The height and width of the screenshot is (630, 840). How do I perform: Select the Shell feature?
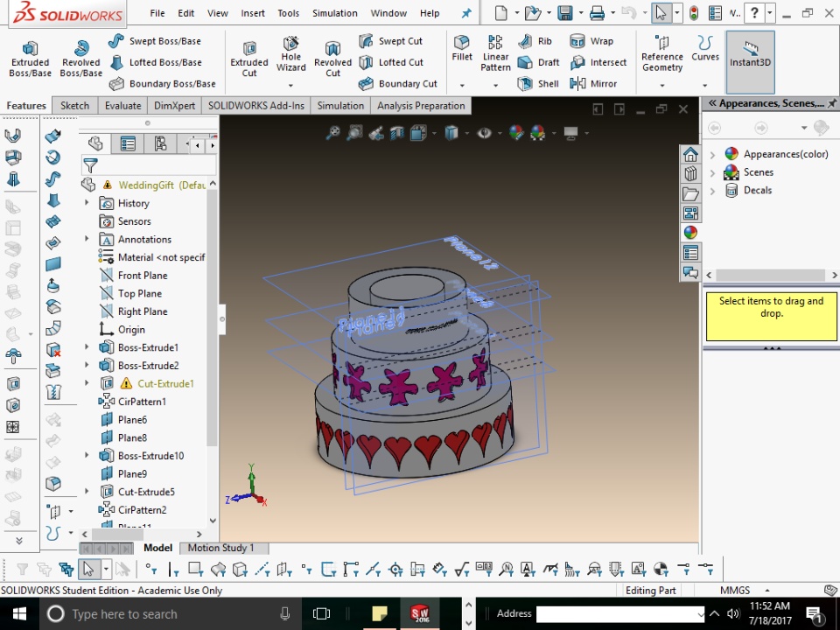(538, 84)
